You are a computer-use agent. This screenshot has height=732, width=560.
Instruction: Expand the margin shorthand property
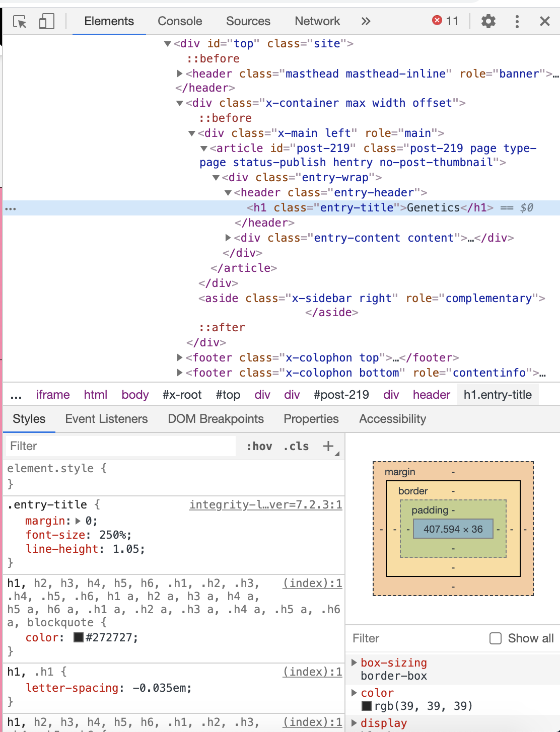[78, 521]
